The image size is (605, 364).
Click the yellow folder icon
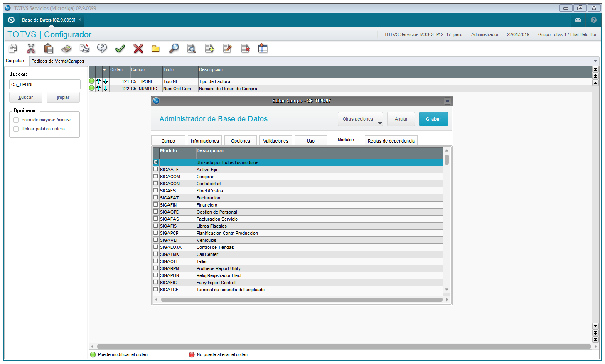[x=155, y=49]
